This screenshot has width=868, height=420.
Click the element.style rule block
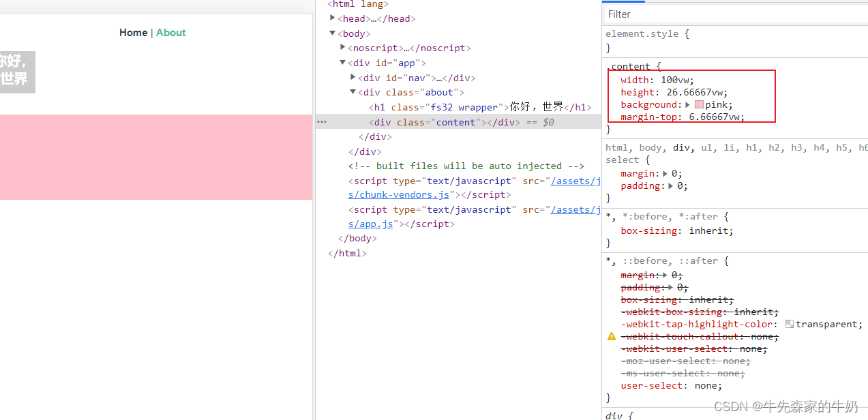(x=735, y=41)
